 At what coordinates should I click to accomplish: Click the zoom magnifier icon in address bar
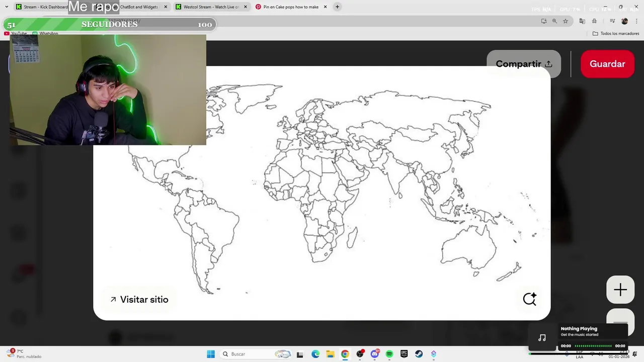pyautogui.click(x=554, y=21)
